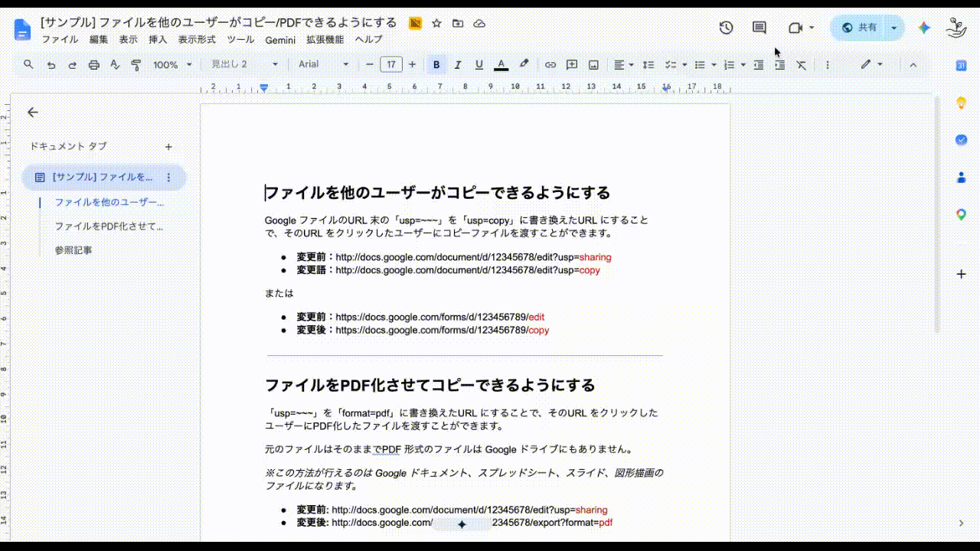The height and width of the screenshot is (551, 980).
Task: Toggle bold formatting
Action: pos(436,65)
